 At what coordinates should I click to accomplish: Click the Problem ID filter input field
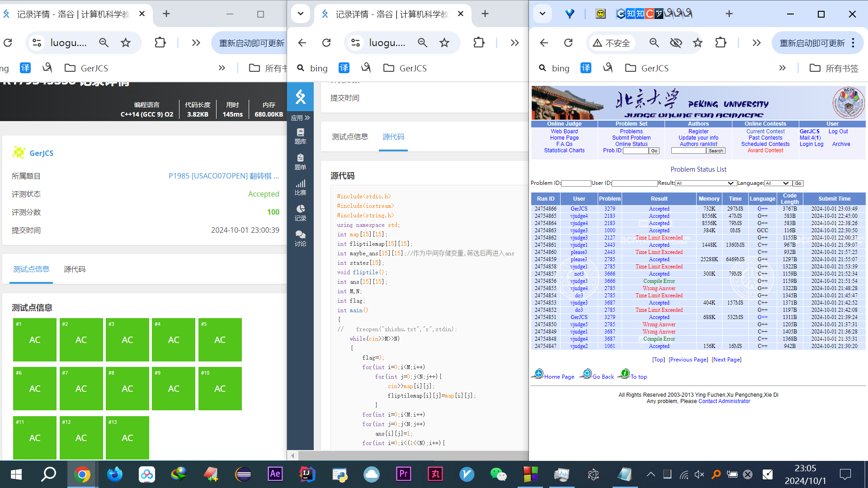(x=576, y=183)
